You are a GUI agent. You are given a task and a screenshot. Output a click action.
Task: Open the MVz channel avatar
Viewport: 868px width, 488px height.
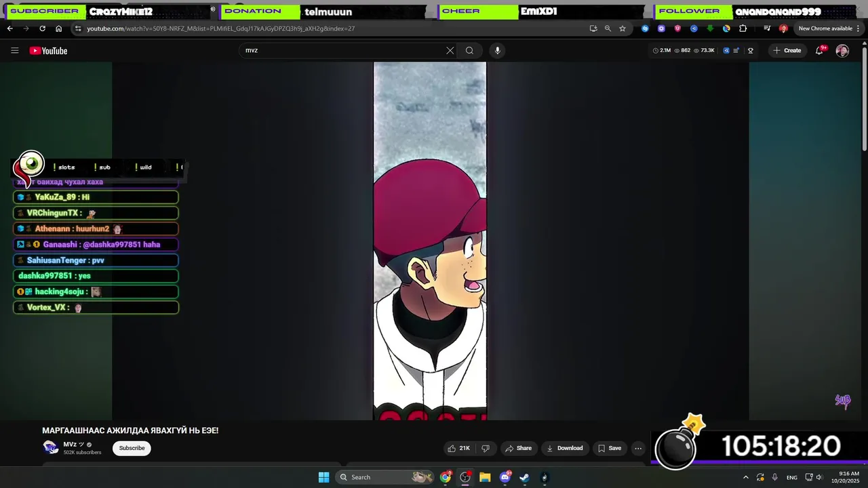50,447
